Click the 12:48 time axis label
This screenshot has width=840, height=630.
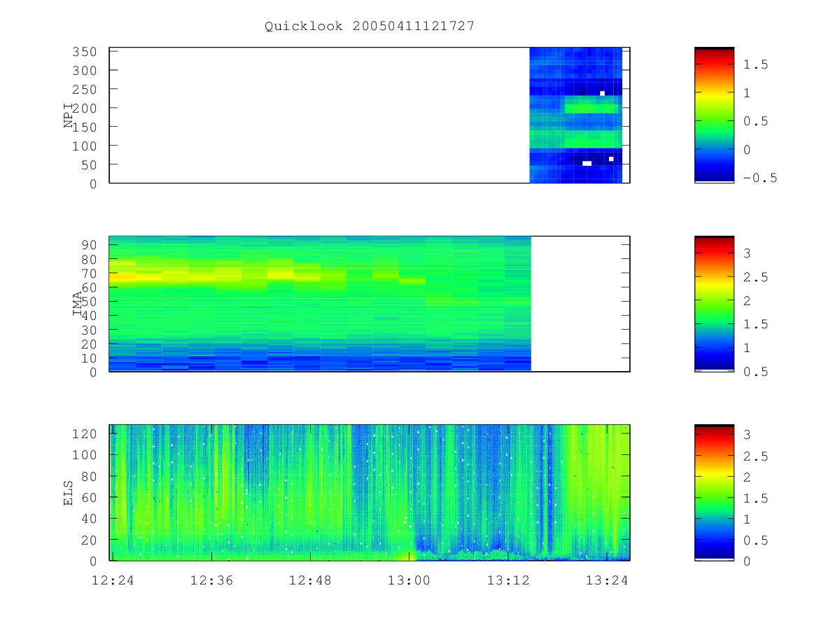(x=311, y=580)
